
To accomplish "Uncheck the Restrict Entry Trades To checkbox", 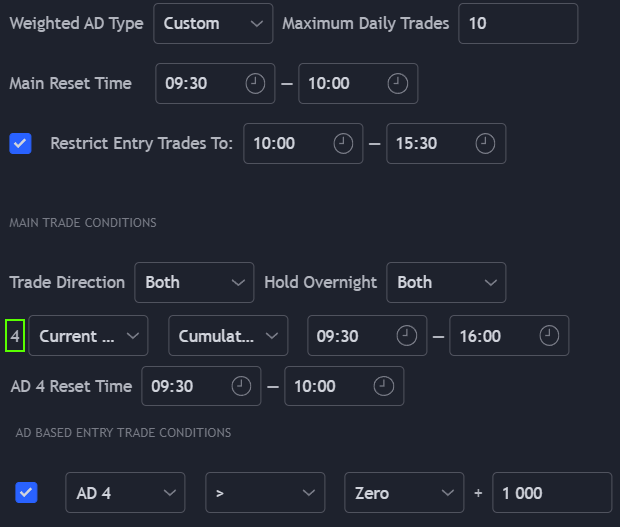I will pos(21,143).
